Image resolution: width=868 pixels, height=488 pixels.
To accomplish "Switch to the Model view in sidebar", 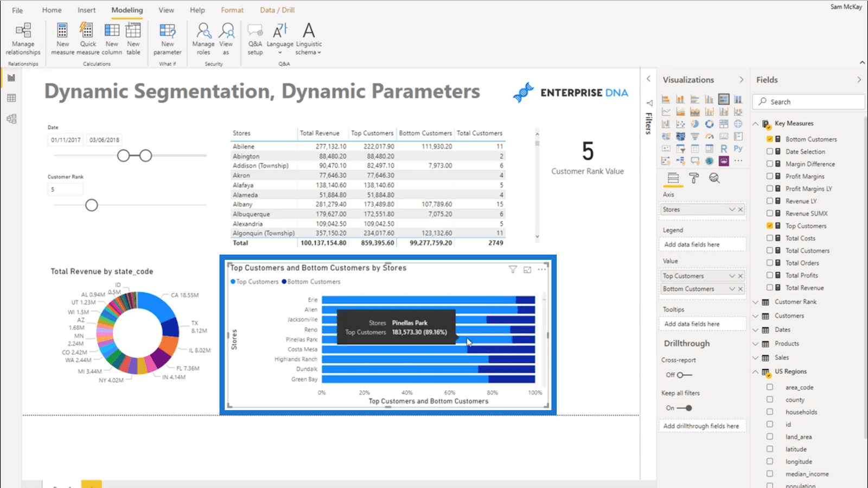I will click(11, 119).
